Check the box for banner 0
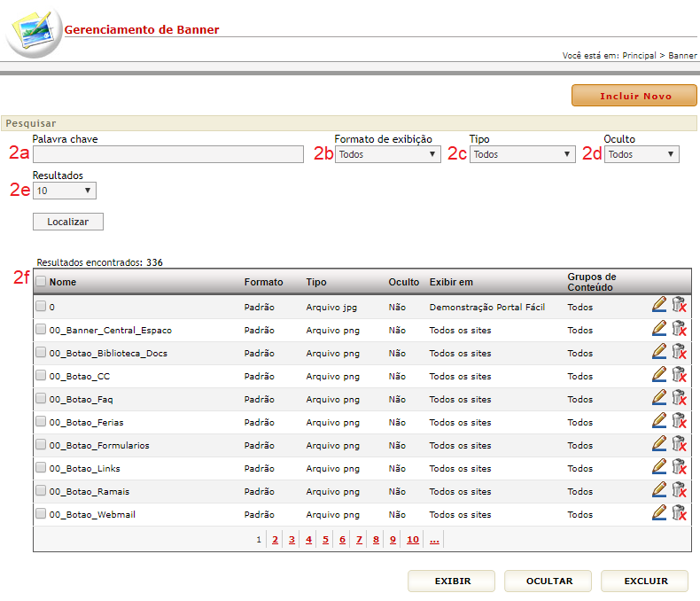Screen dimensions: 700x601 (41, 307)
